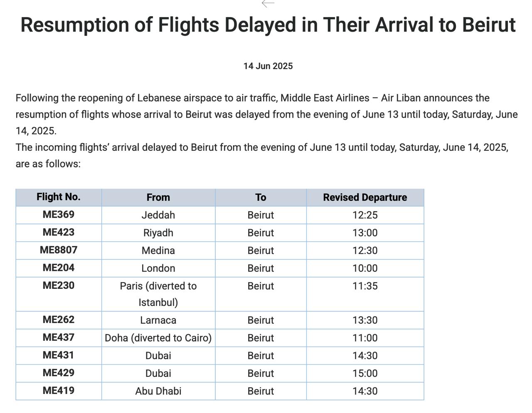This screenshot has height=413, width=532.
Task: Select the London origin cell
Action: (158, 268)
